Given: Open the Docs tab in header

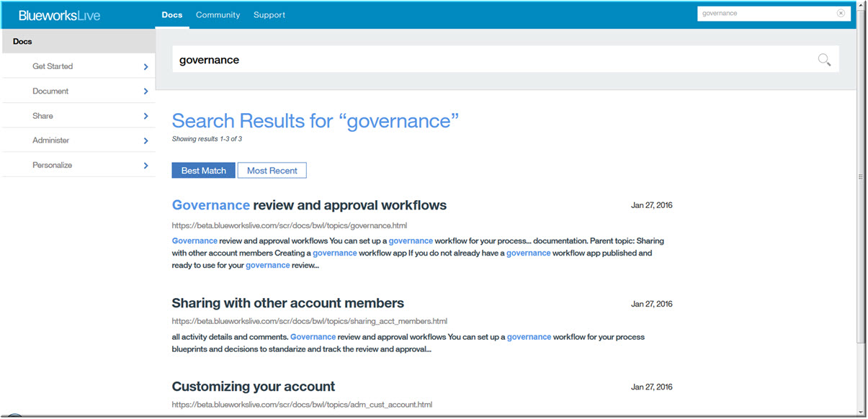Looking at the screenshot, I should tap(172, 15).
